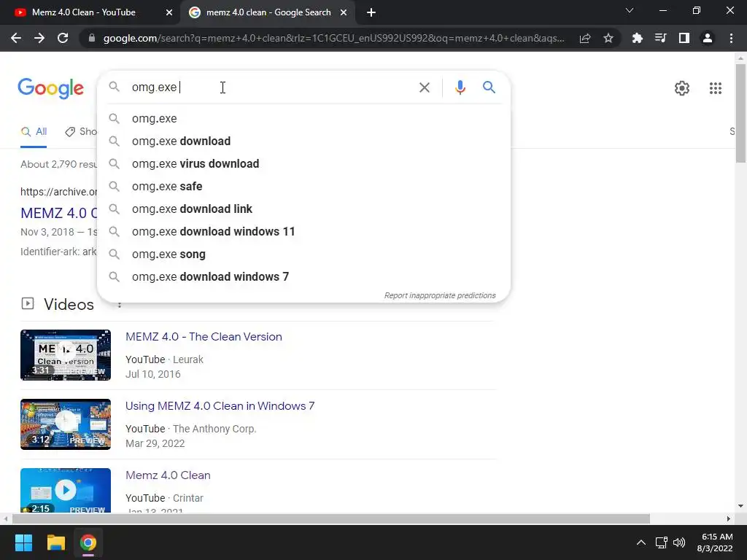This screenshot has height=560, width=747.
Task: Choose suggestion 'omg.exe virus download'
Action: [303, 164]
